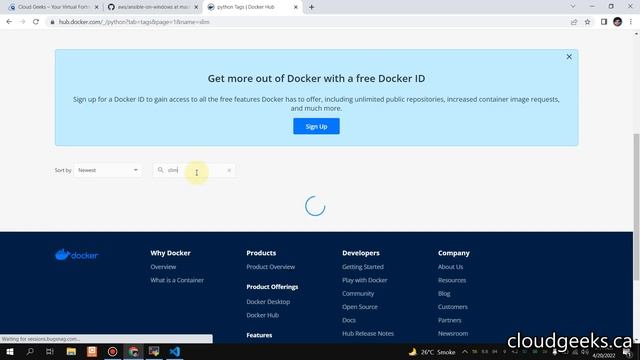Open Task View on taskbar

click(x=50, y=351)
